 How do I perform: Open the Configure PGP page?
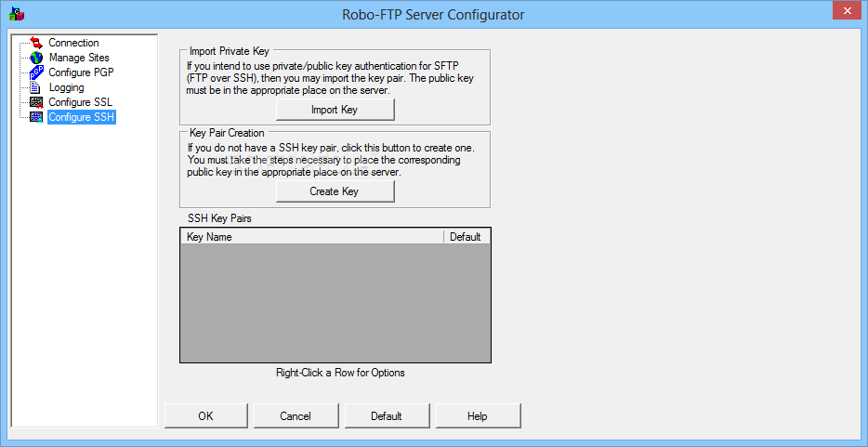82,72
